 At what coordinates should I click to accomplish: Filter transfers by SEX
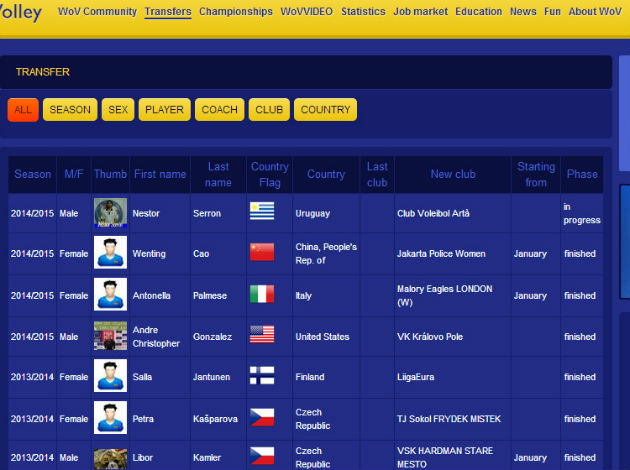[118, 110]
